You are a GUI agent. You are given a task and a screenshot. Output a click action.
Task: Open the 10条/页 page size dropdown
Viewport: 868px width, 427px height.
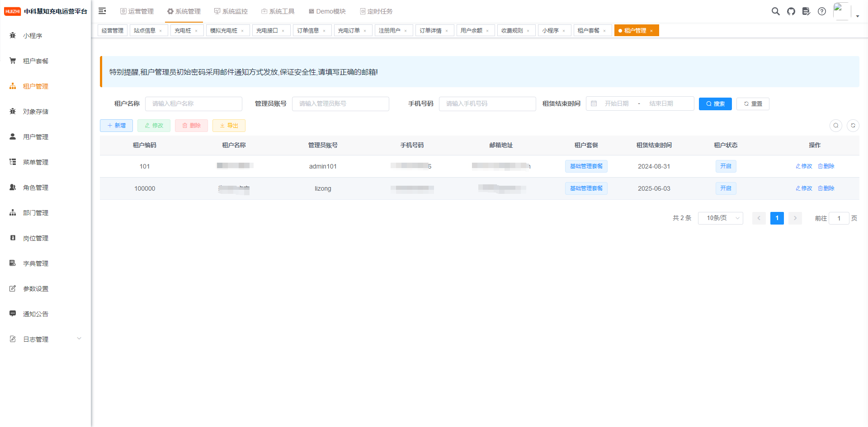(x=721, y=218)
